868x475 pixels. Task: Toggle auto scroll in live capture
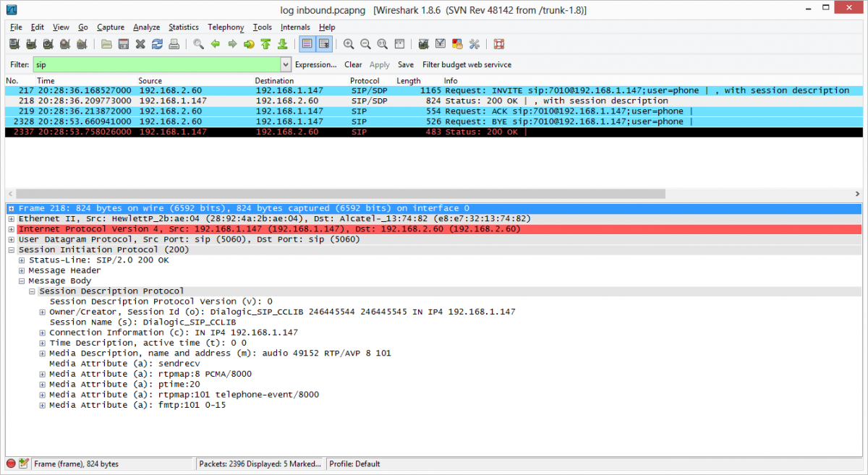pyautogui.click(x=324, y=44)
